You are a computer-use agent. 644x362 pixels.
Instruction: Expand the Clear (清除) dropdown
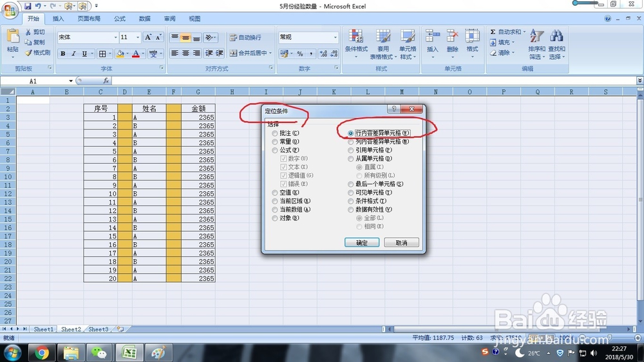[x=513, y=53]
